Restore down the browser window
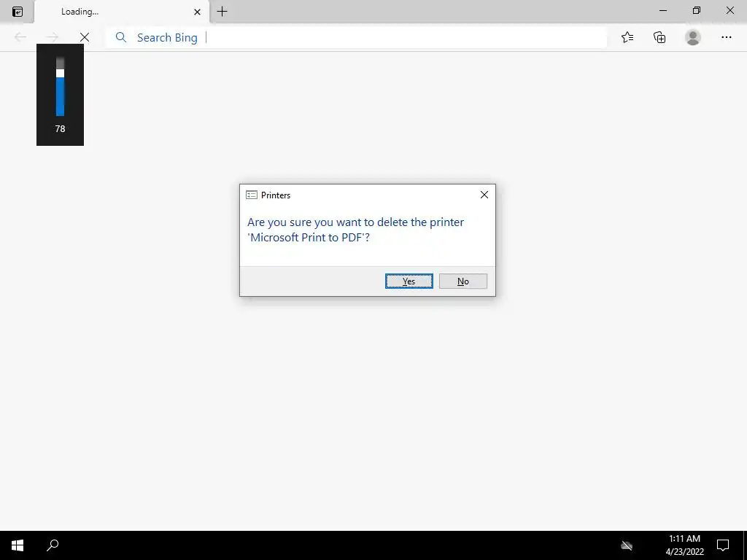The height and width of the screenshot is (560, 747). tap(697, 10)
